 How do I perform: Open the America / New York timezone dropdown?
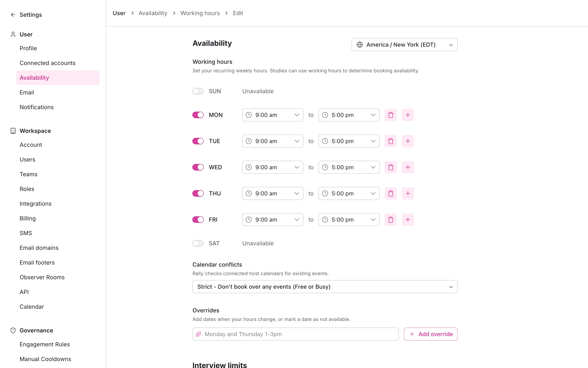404,45
